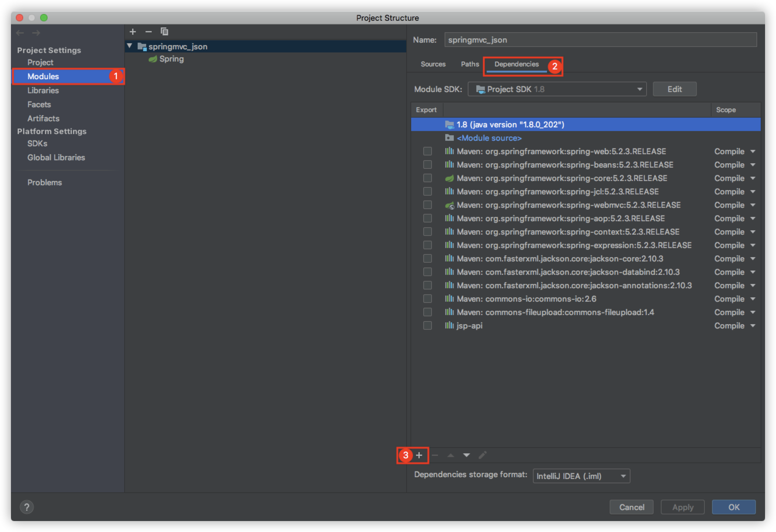Click the Edit SDK button
Screen dimensions: 776x532
(x=674, y=89)
